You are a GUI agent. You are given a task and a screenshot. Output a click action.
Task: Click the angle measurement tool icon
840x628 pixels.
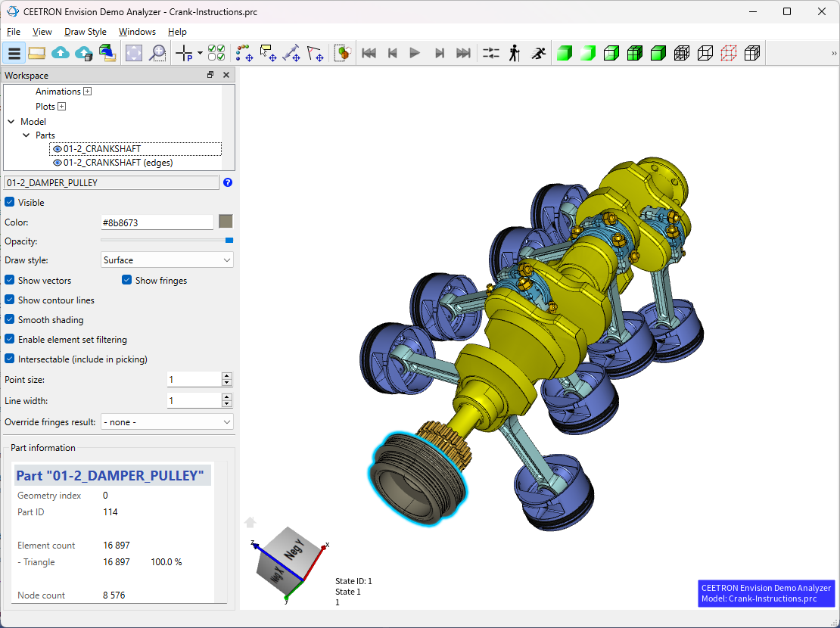point(316,53)
